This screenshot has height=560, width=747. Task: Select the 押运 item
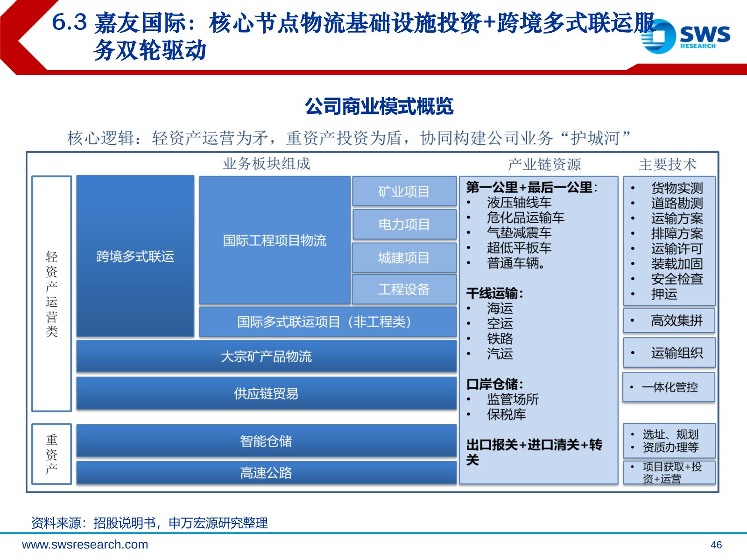664,294
